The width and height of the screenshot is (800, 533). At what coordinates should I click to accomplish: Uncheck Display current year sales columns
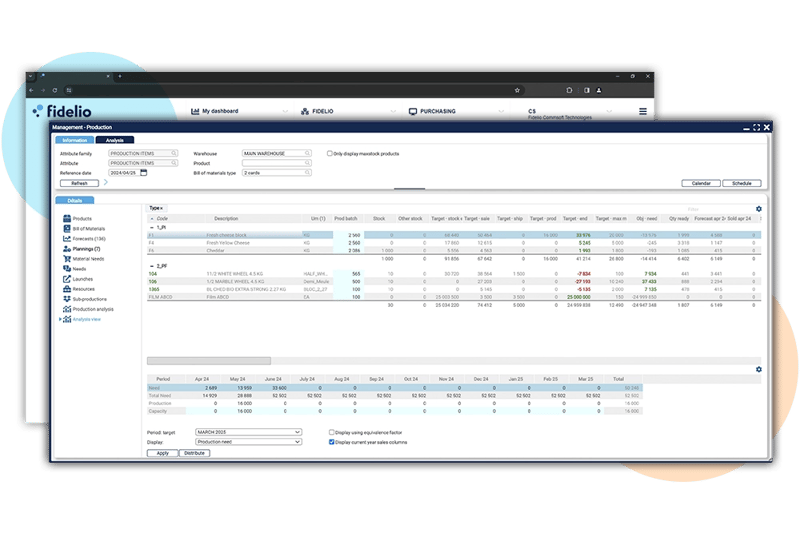(332, 442)
